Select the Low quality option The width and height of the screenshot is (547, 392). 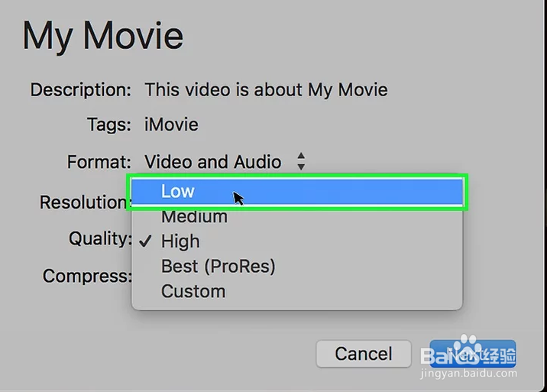[x=297, y=191]
